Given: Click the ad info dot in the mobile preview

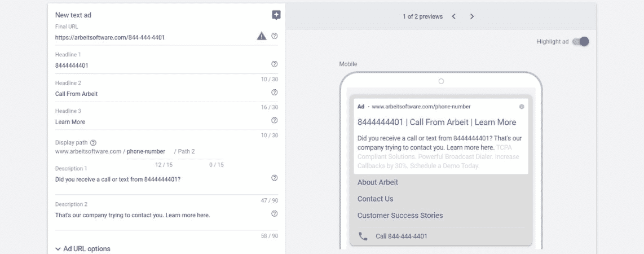Looking at the screenshot, I should point(522,107).
